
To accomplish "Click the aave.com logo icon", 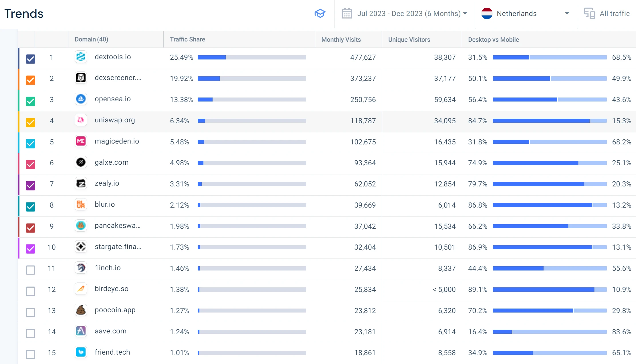I will click(81, 331).
